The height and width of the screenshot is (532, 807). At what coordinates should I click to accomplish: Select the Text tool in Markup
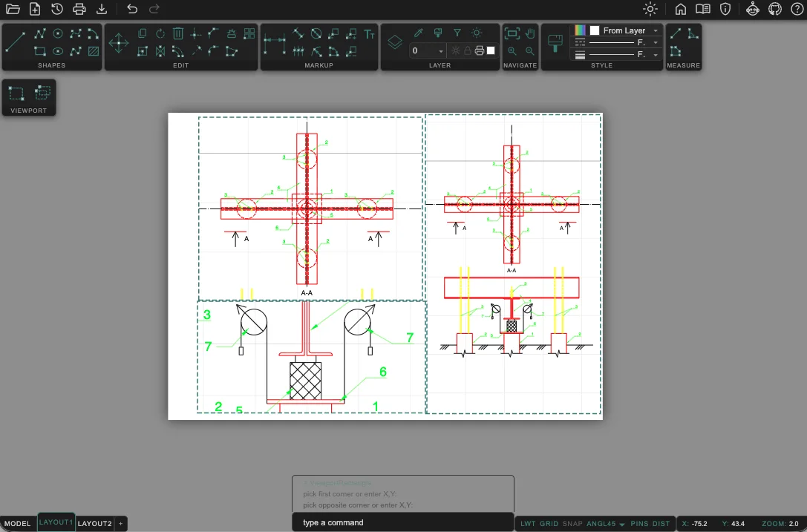(x=369, y=34)
